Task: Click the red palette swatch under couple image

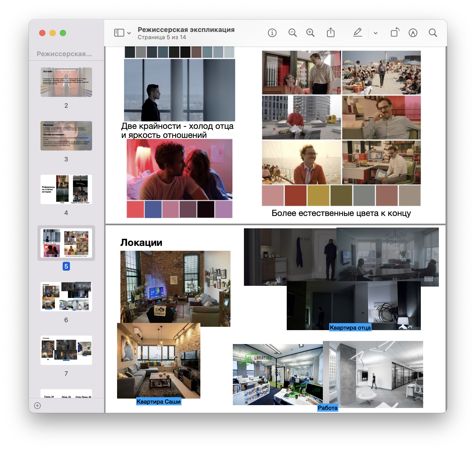Action: click(135, 209)
